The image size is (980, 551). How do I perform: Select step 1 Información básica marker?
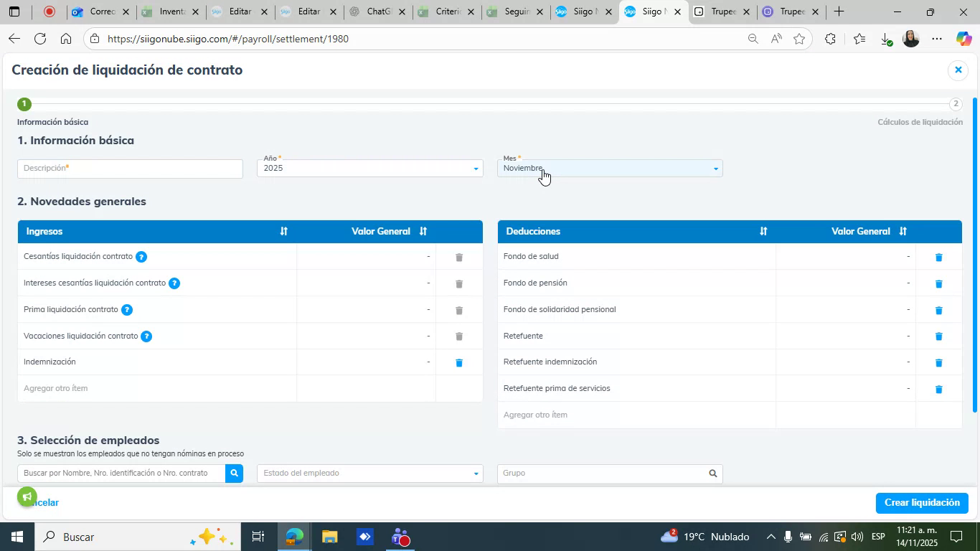pos(24,104)
